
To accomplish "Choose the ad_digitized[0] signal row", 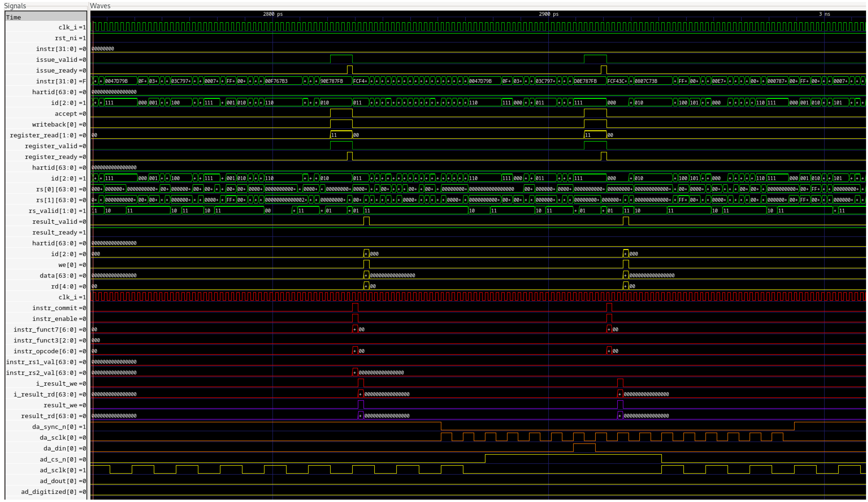I will click(49, 492).
